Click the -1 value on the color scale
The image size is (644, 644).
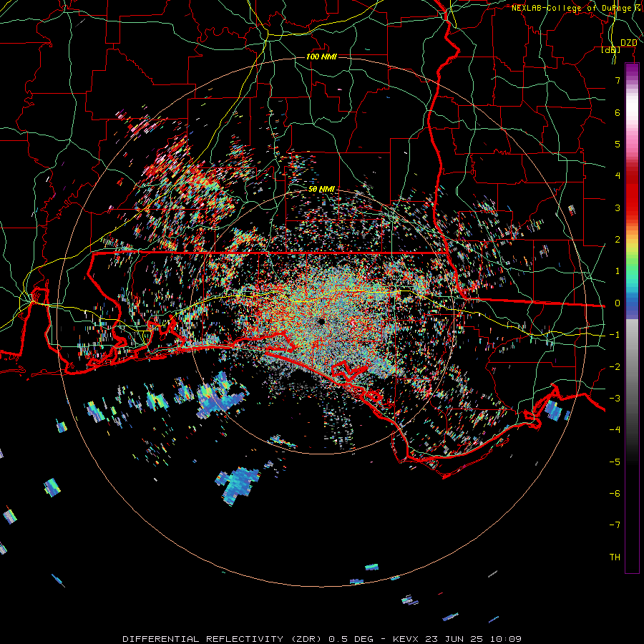click(615, 335)
